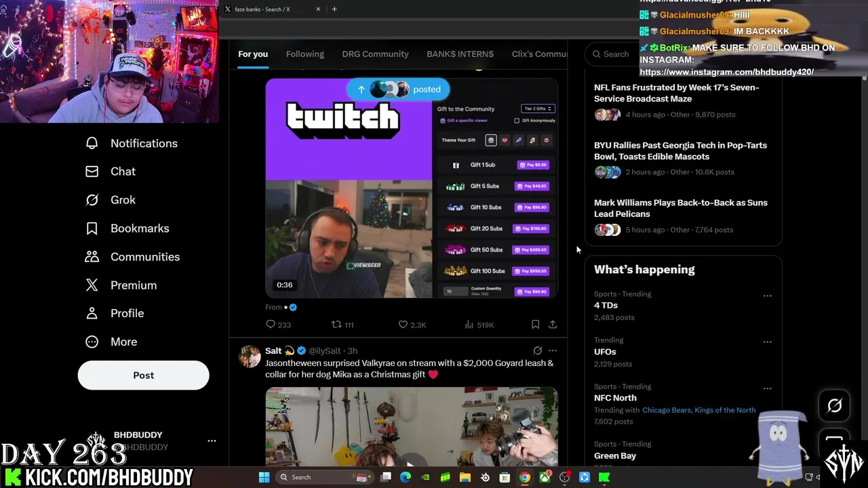Open OBS Studio from the taskbar
The image size is (868, 488).
pyautogui.click(x=564, y=477)
